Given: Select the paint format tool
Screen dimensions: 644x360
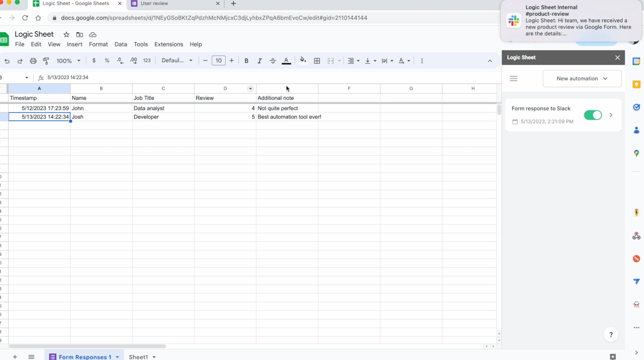Looking at the screenshot, I should click(x=46, y=61).
